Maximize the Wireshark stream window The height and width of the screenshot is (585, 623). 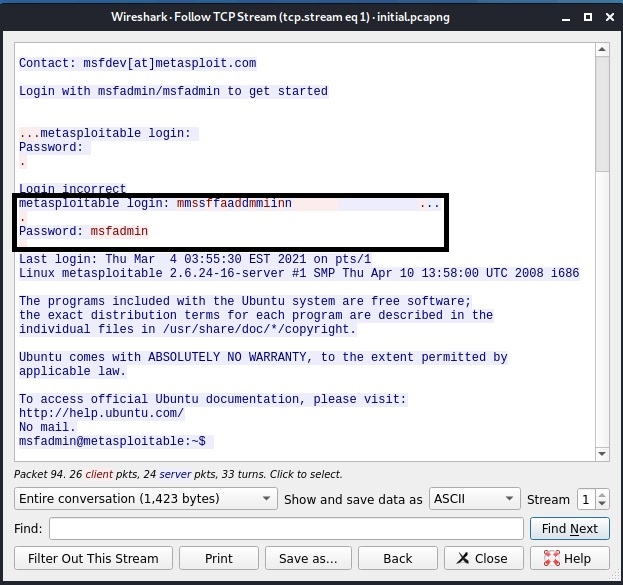point(588,17)
